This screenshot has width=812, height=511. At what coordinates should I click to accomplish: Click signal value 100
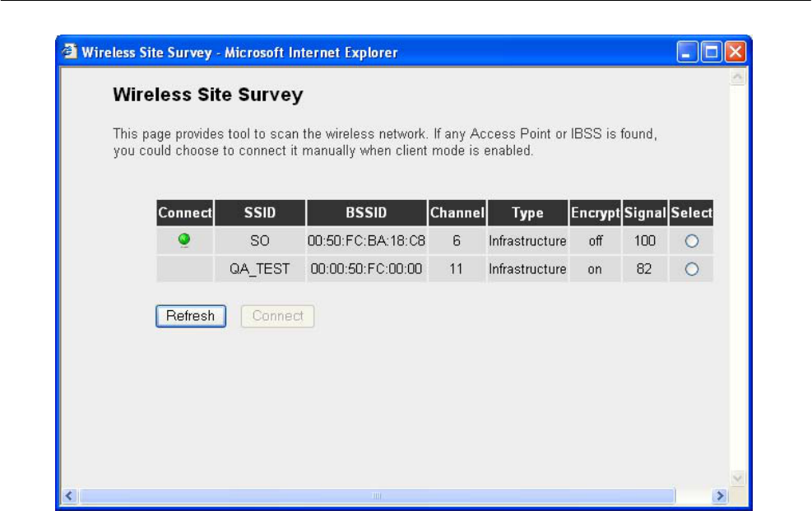(645, 241)
